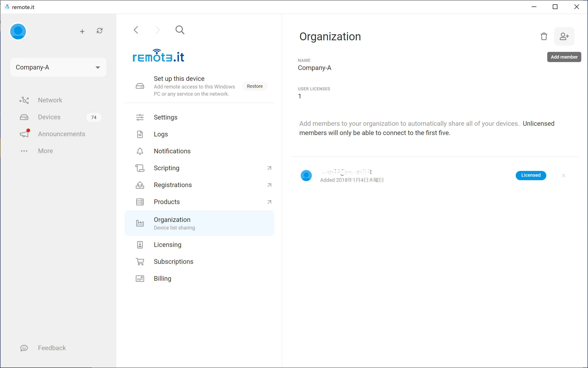588x368 pixels.
Task: Click the remote.it logo
Action: [158, 56]
